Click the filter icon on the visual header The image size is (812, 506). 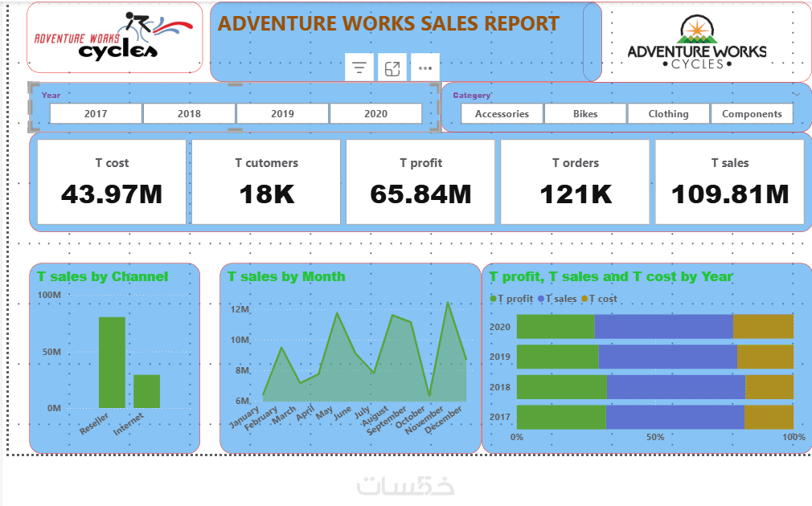coord(359,67)
